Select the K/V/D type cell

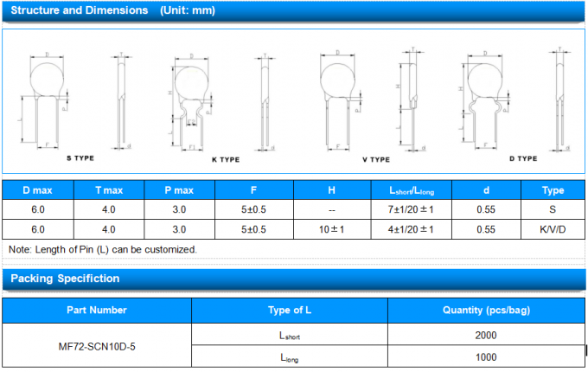tap(552, 229)
